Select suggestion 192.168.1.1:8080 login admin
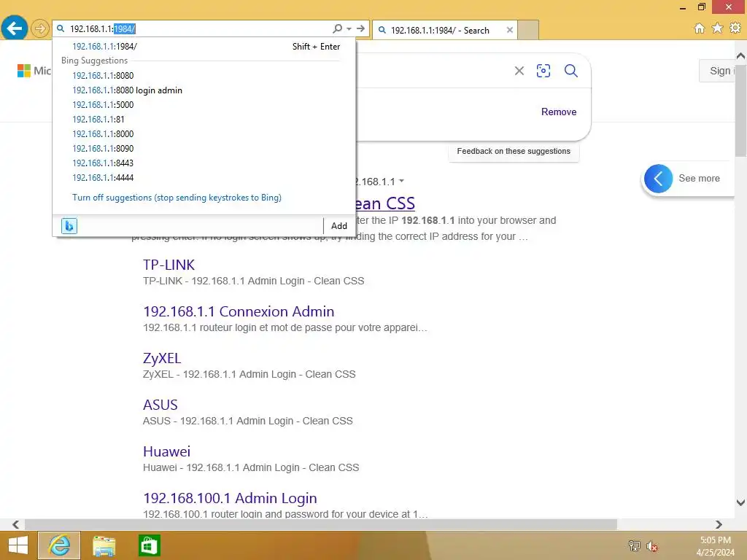The height and width of the screenshot is (560, 747). coord(204,90)
